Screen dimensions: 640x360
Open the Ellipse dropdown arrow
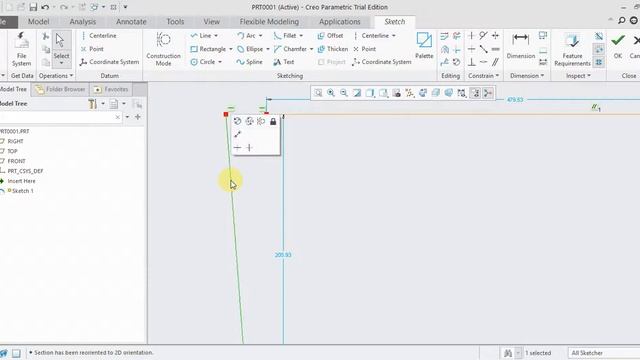pos(268,49)
